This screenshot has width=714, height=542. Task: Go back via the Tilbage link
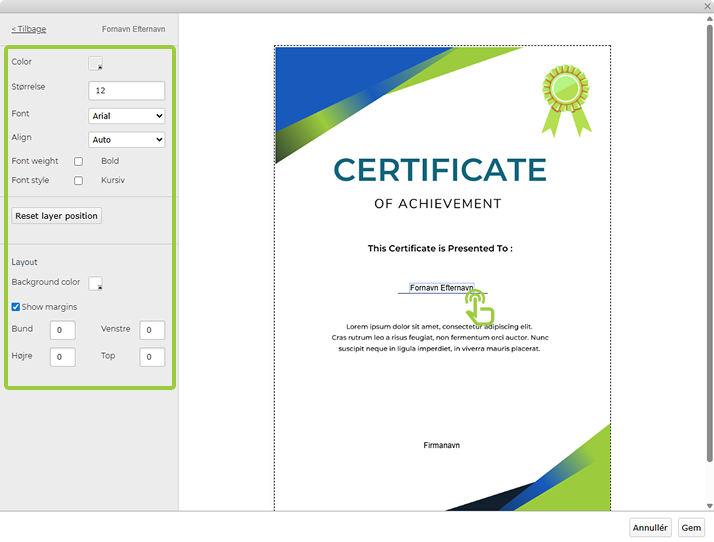tap(29, 29)
